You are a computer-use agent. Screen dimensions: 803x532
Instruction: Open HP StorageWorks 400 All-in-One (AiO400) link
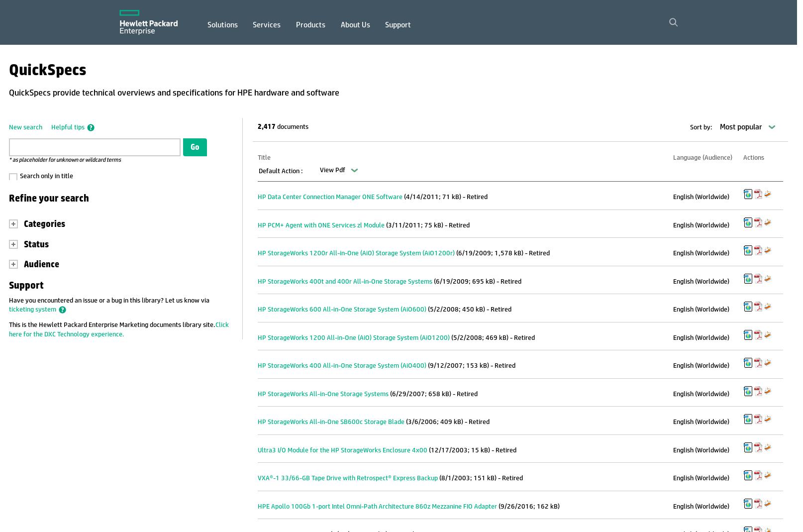pos(342,366)
